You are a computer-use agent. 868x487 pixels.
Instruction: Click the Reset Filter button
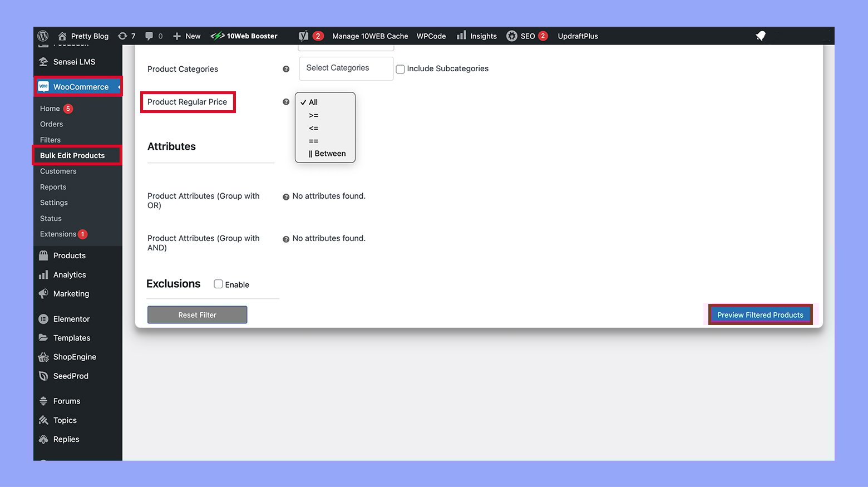click(x=197, y=315)
